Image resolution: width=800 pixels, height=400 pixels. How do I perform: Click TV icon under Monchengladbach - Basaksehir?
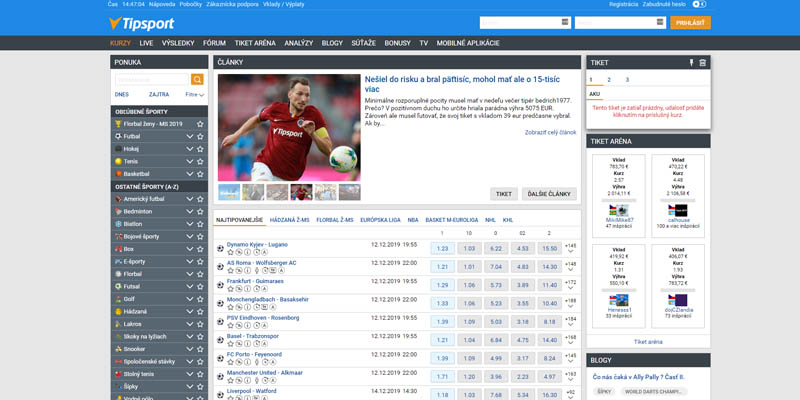(x=264, y=307)
